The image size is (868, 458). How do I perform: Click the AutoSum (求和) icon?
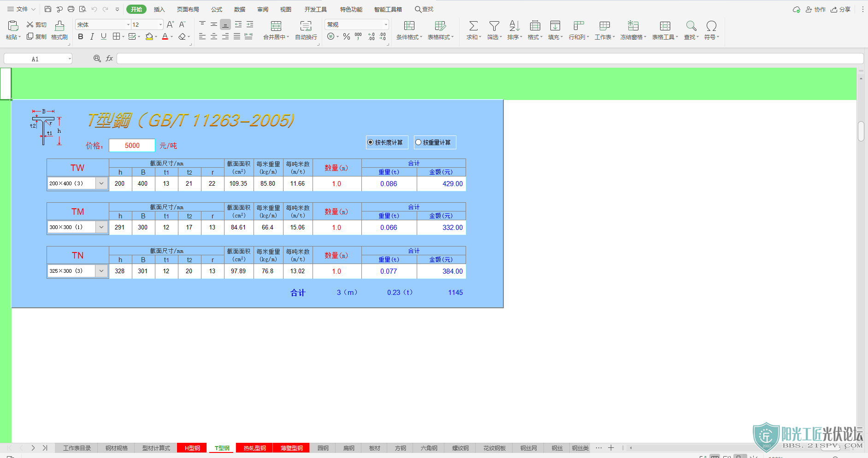click(473, 26)
